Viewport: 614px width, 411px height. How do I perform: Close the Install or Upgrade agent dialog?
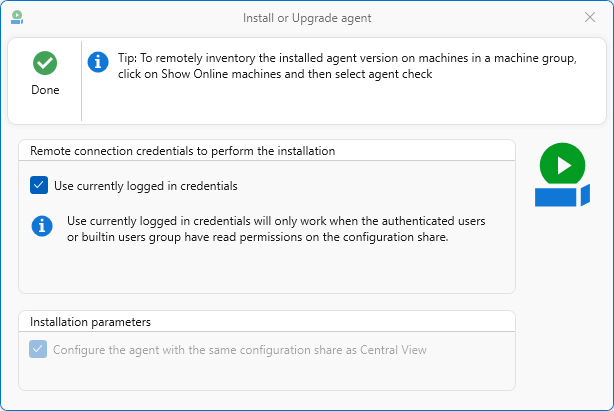590,18
